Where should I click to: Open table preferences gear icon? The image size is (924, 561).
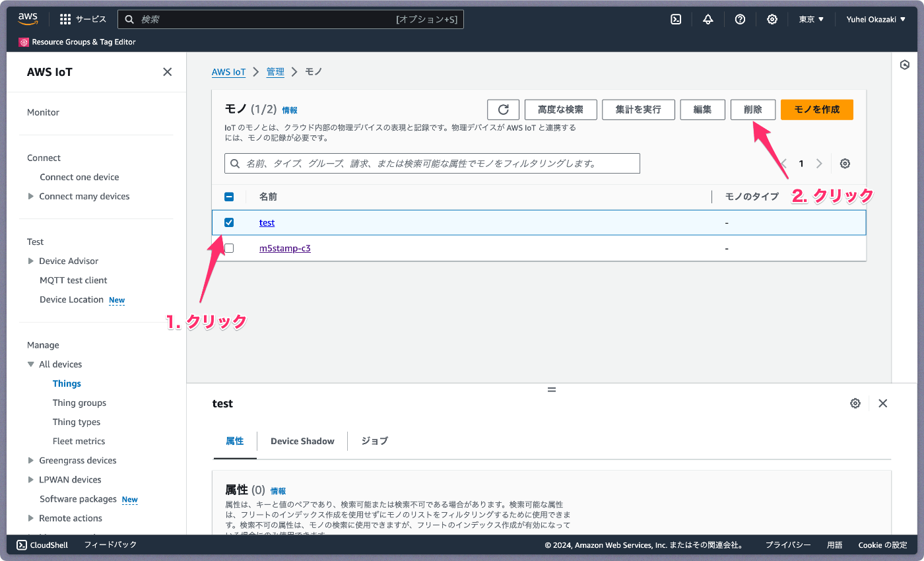pos(845,164)
